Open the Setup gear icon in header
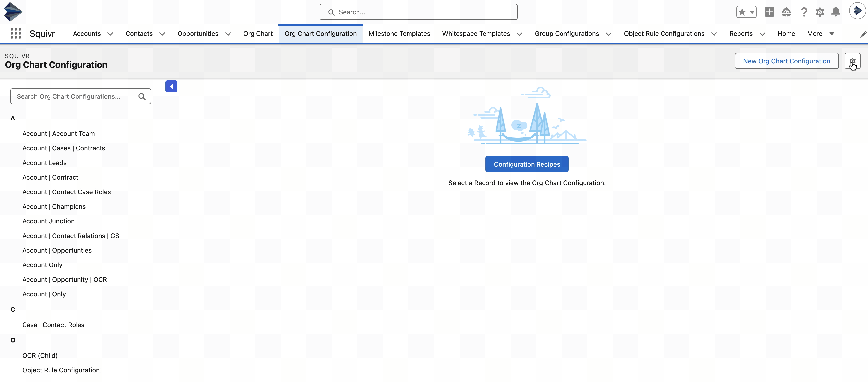Screen dimensions: 868x382 [820, 12]
